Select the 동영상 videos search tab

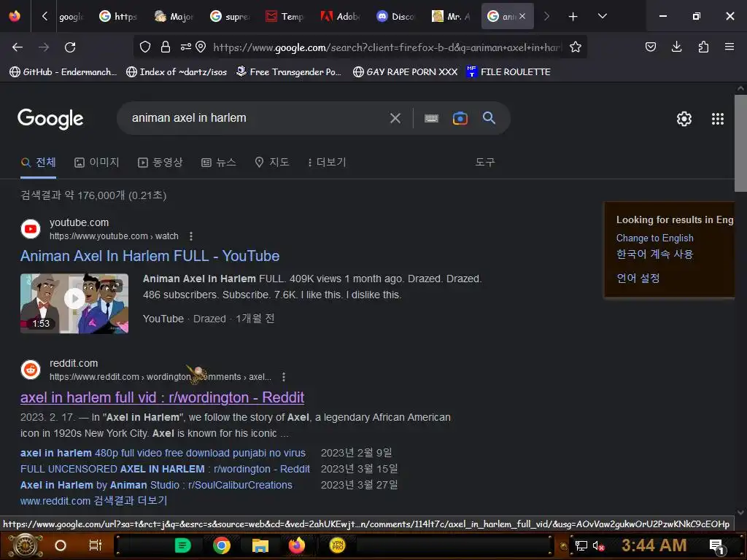(x=160, y=163)
